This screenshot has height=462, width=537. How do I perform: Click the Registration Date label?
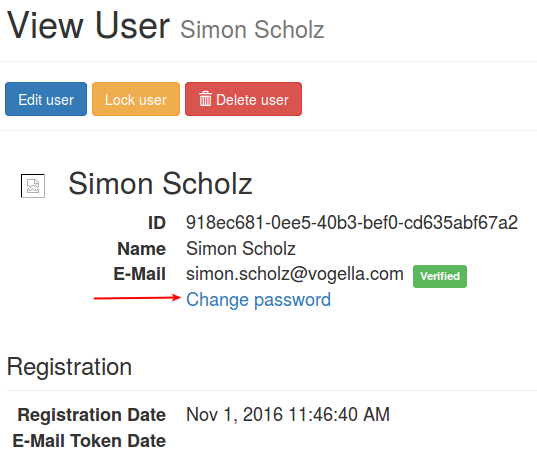pyautogui.click(x=92, y=415)
